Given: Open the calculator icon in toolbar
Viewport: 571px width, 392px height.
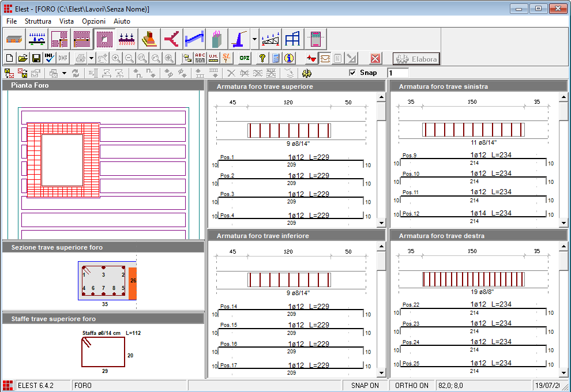Looking at the screenshot, I should [276, 58].
